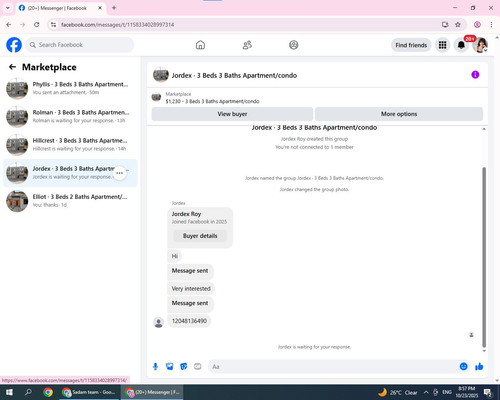Click the 'Hi' message bubble
This screenshot has width=500, height=400.
tap(175, 256)
